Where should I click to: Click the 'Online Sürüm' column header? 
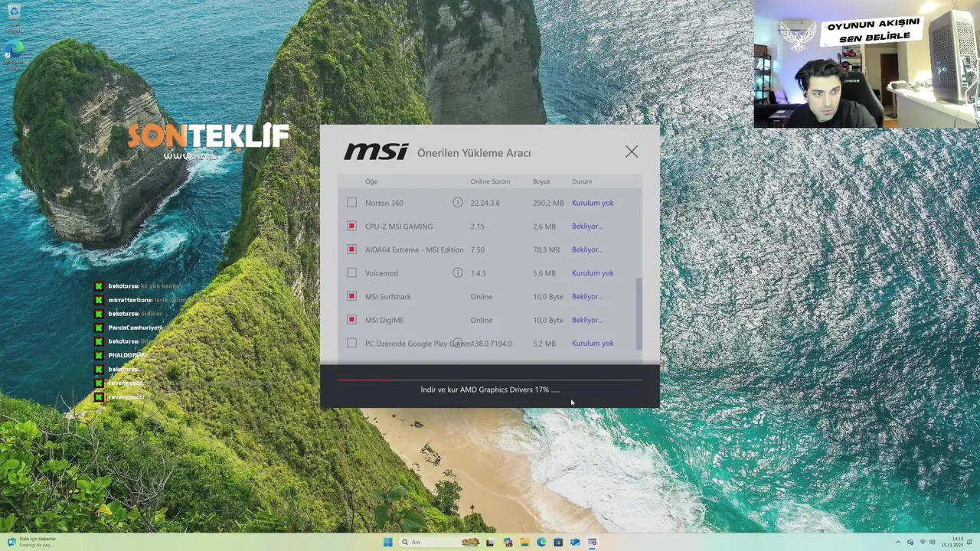(x=490, y=181)
